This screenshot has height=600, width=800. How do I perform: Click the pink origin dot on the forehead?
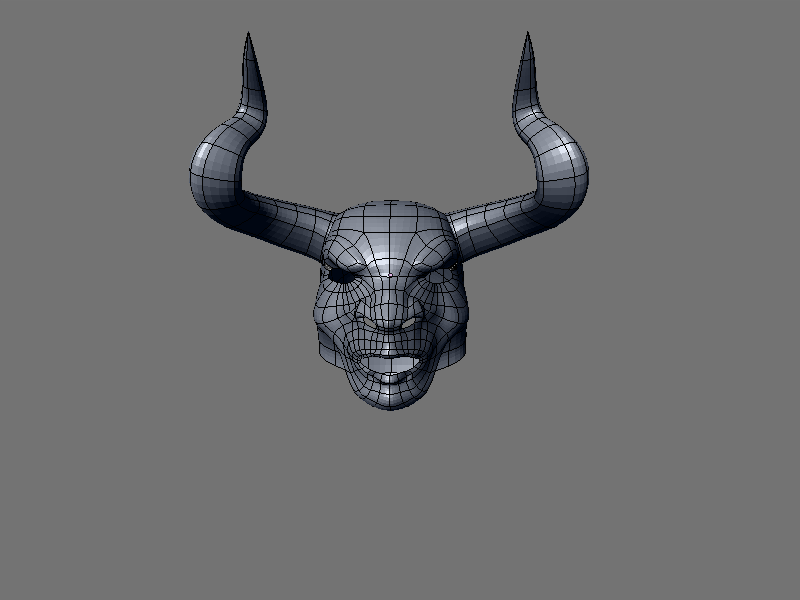[x=390, y=276]
